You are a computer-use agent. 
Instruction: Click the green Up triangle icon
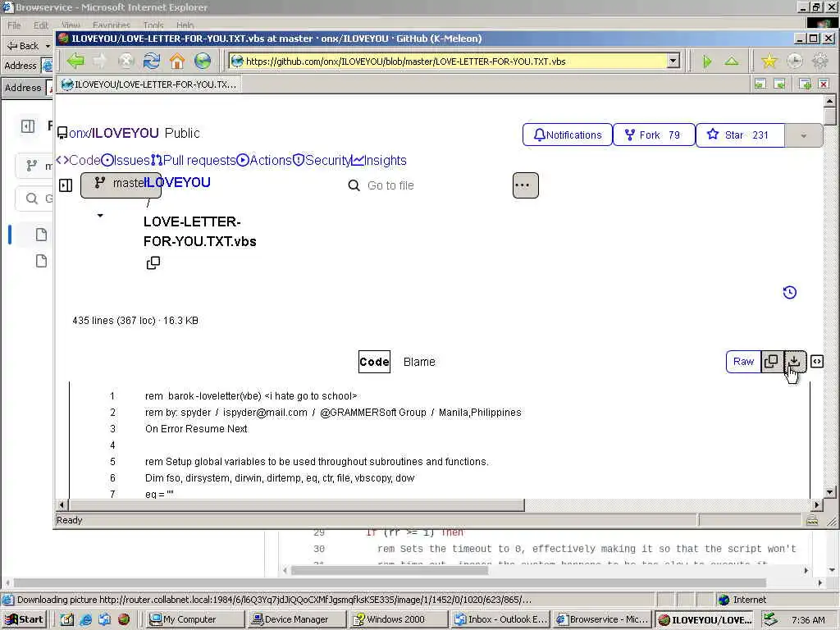click(732, 62)
